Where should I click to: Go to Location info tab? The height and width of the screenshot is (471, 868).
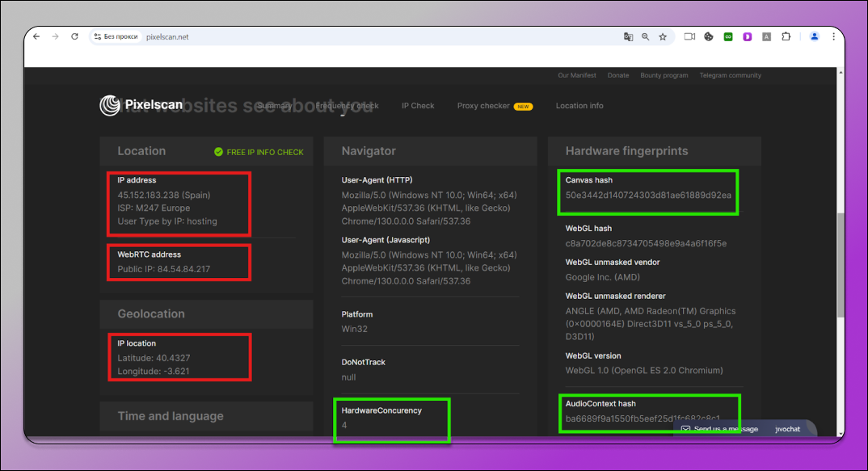tap(579, 106)
